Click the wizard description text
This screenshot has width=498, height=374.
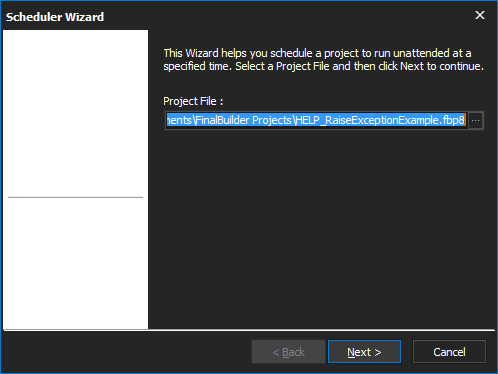tap(323, 60)
